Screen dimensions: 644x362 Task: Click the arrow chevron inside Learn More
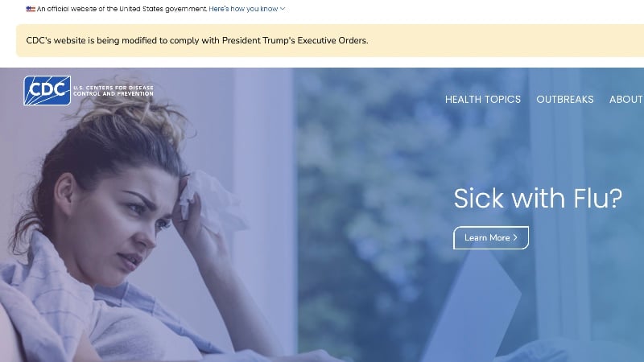pos(515,237)
